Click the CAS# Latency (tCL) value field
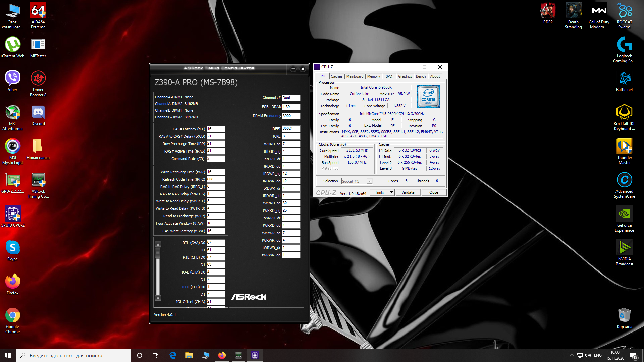Image resolution: width=644 pixels, height=362 pixels. point(215,129)
